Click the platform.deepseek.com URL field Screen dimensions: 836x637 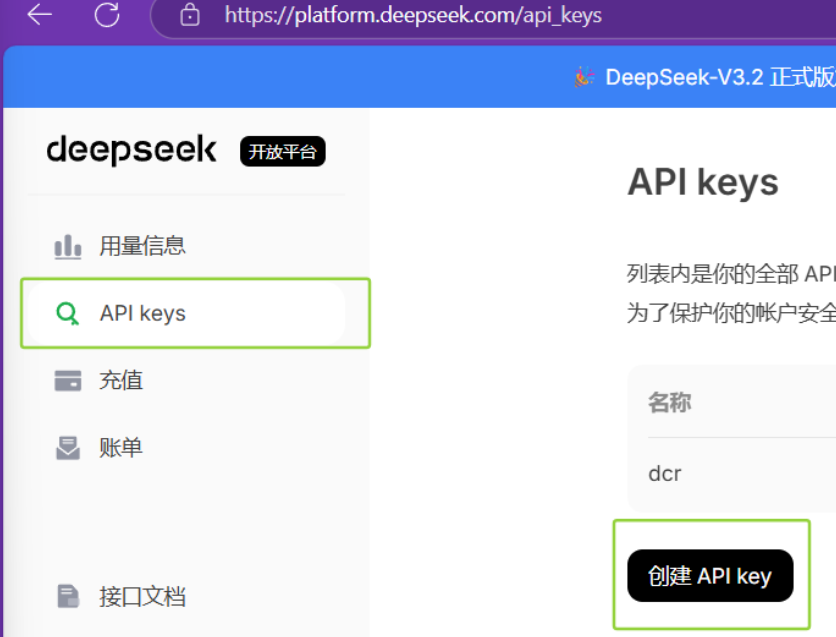tap(413, 15)
